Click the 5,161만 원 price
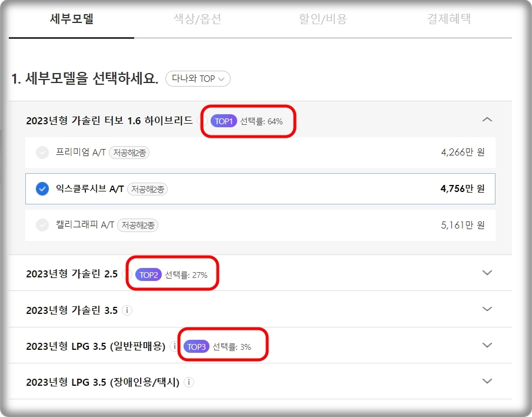This screenshot has width=532, height=417. click(463, 225)
